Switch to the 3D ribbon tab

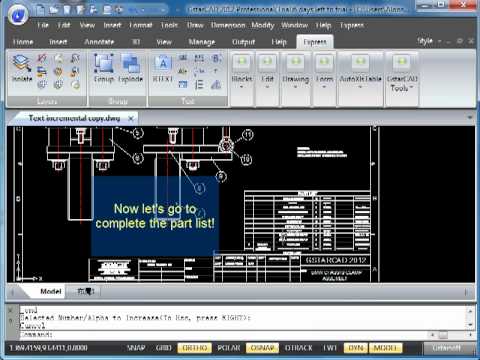(x=136, y=42)
